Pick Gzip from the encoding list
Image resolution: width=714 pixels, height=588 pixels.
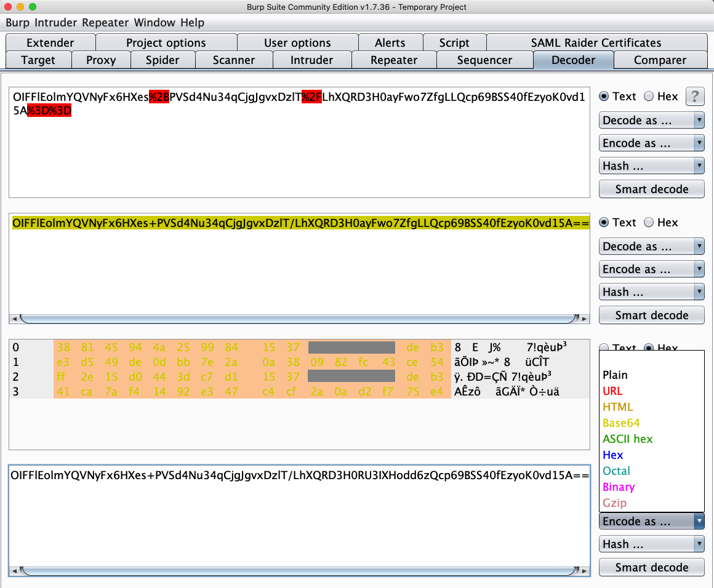[x=614, y=503]
